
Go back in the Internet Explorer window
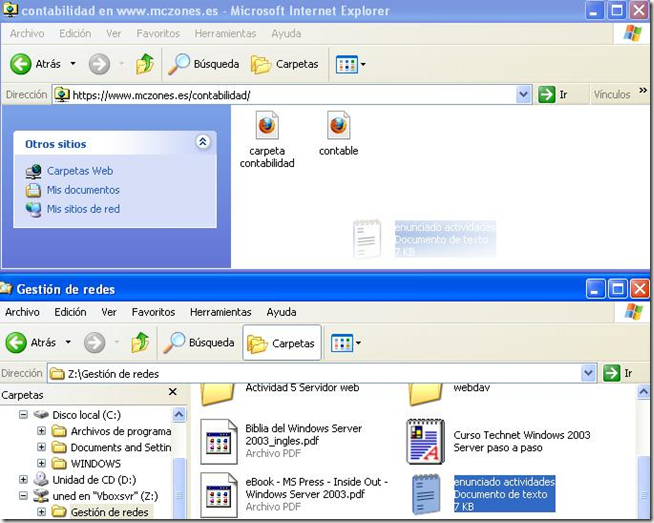tap(35, 64)
